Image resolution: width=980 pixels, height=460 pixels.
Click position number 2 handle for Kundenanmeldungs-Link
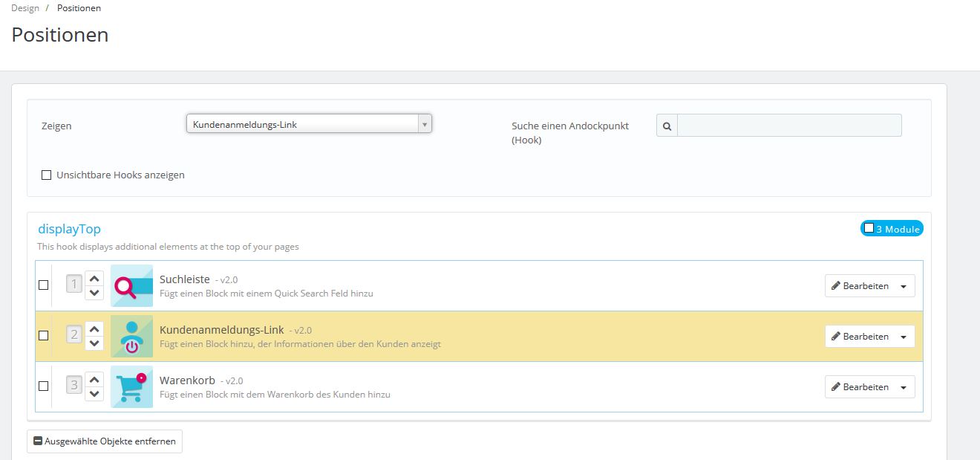73,334
